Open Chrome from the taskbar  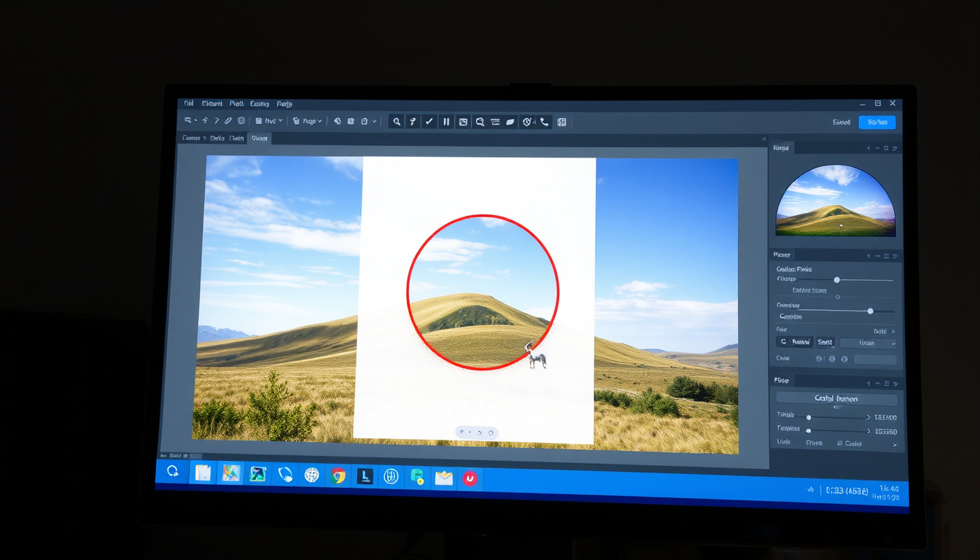[x=338, y=476]
